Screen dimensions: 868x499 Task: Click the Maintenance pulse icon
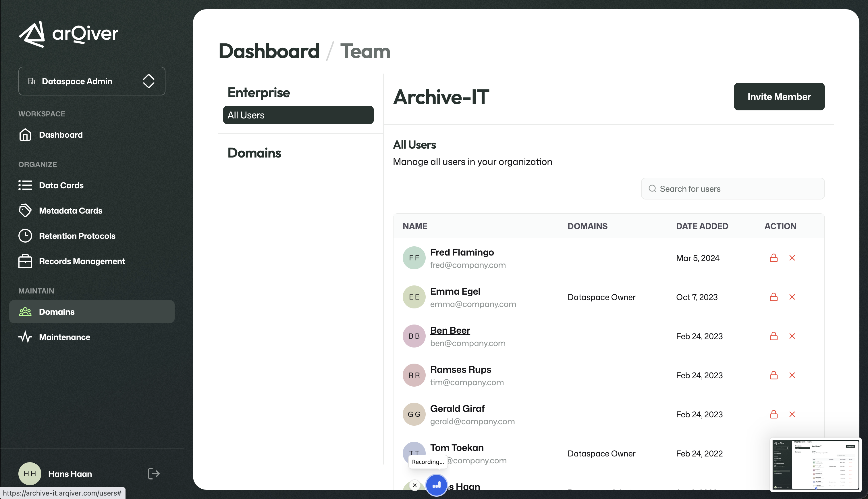coord(25,337)
